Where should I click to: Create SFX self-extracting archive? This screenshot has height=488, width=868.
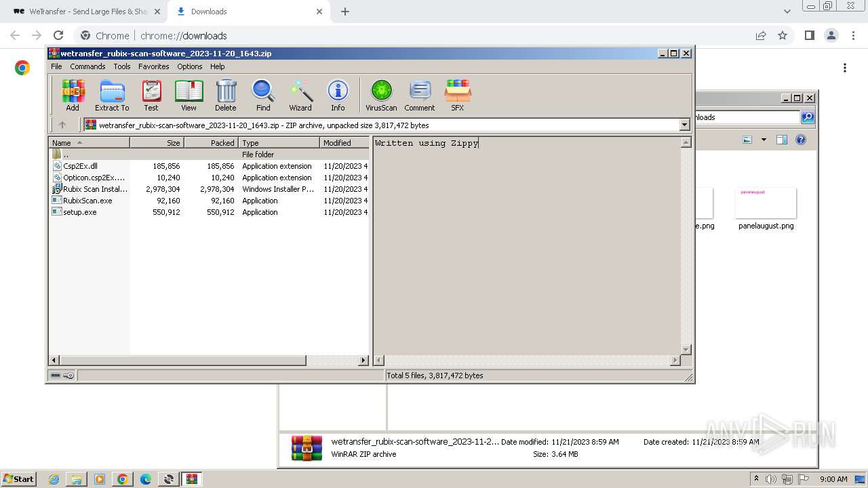coord(458,95)
